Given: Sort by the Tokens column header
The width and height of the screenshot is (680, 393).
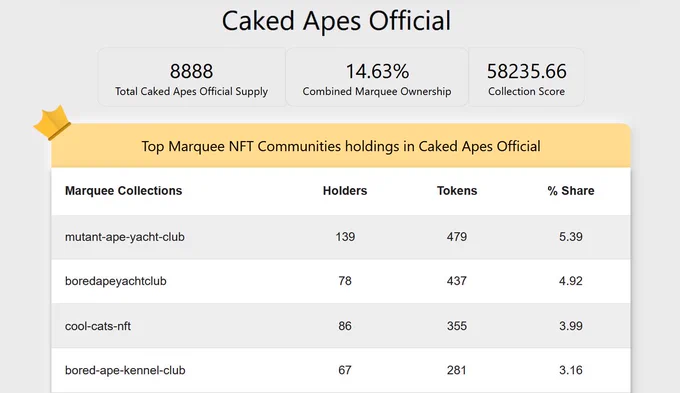Looking at the screenshot, I should coord(457,191).
